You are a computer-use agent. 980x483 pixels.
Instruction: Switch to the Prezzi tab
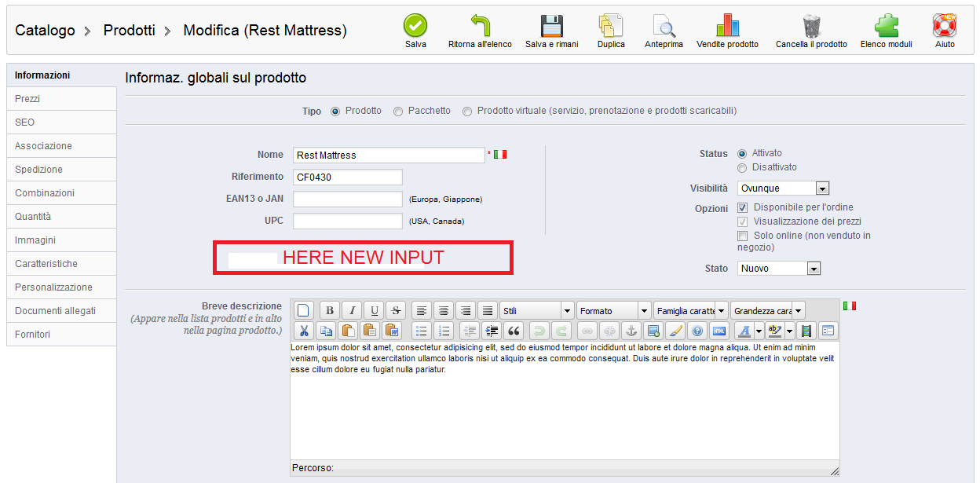point(61,98)
